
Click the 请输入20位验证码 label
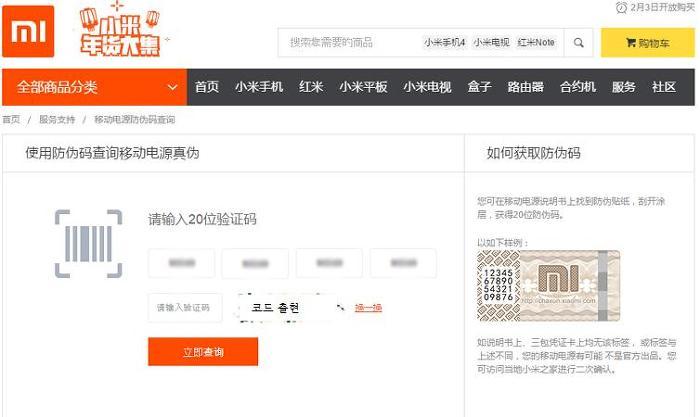(x=202, y=219)
